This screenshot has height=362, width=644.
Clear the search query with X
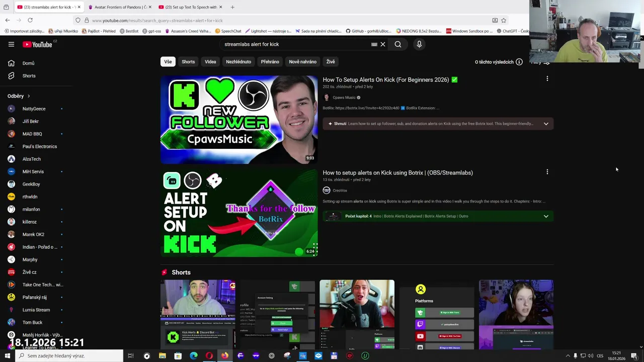[x=383, y=44]
